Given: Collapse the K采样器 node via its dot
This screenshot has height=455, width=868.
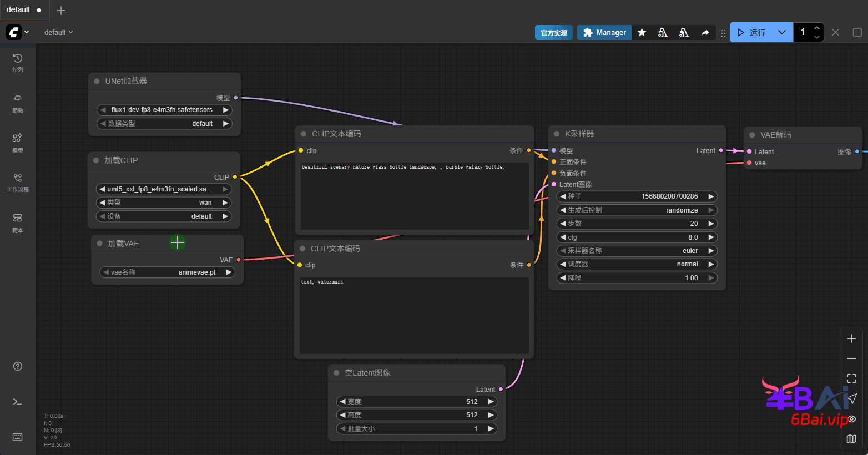Looking at the screenshot, I should coord(557,134).
